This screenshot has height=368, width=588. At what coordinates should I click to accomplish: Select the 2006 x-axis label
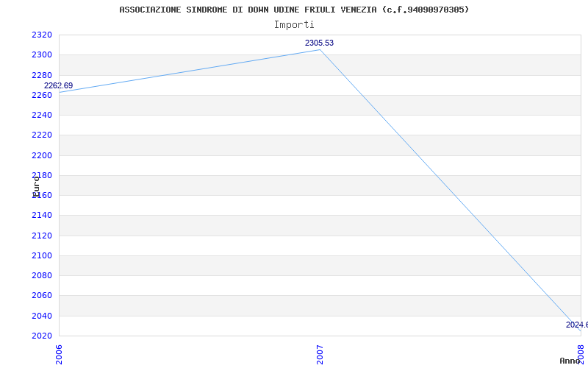[60, 355]
